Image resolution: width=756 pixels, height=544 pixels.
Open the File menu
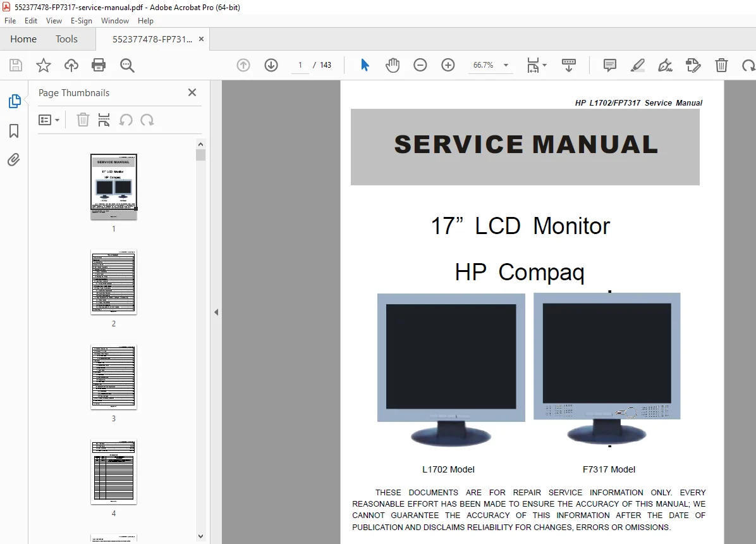pyautogui.click(x=10, y=21)
